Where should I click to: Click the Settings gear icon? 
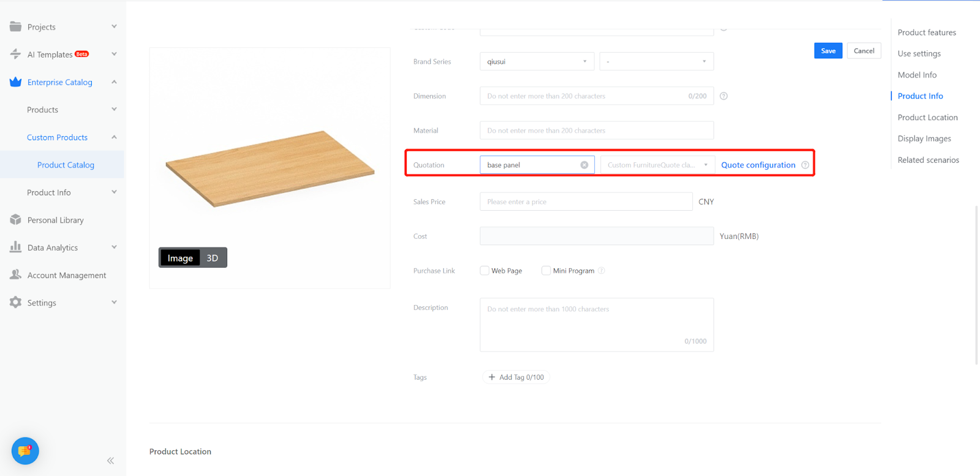15,302
